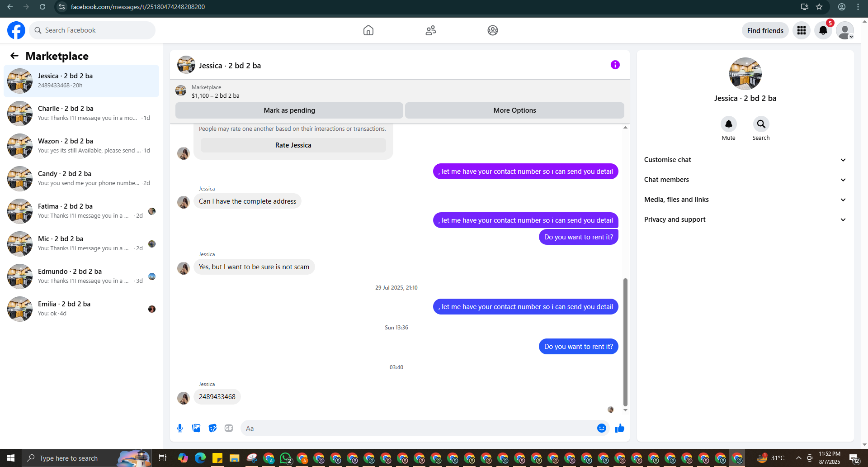The height and width of the screenshot is (467, 868).
Task: Click the 2489433468 message bubble
Action: [x=217, y=397]
